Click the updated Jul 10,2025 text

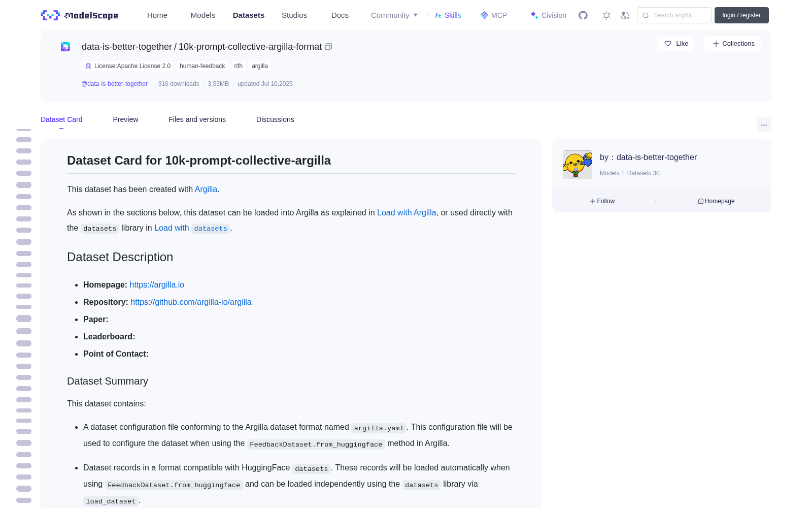(x=265, y=84)
